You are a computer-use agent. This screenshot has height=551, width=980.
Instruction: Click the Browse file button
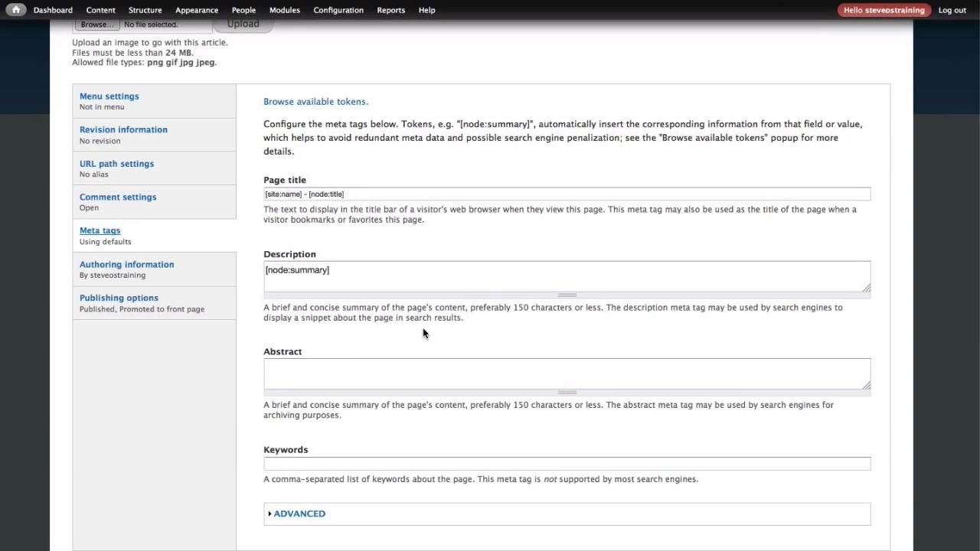coord(97,24)
